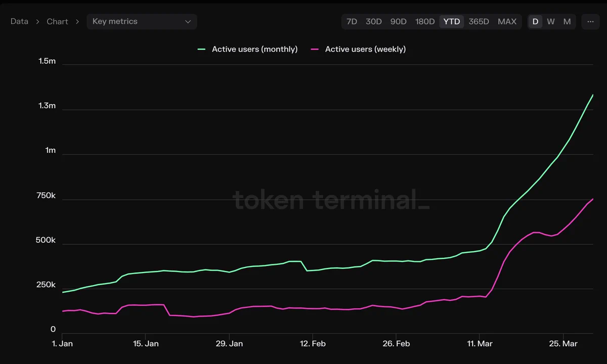
Task: Click the 15. Jan x-axis label
Action: pyautogui.click(x=146, y=344)
